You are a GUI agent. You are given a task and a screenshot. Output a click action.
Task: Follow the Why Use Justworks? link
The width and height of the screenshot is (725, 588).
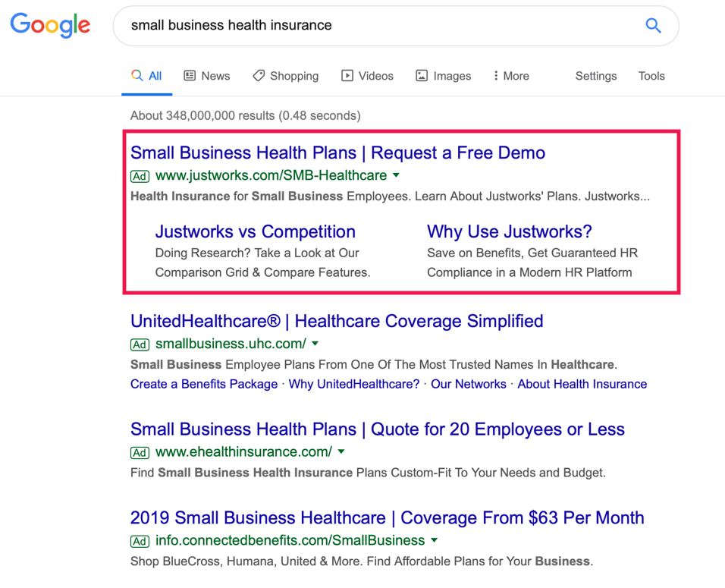[509, 232]
